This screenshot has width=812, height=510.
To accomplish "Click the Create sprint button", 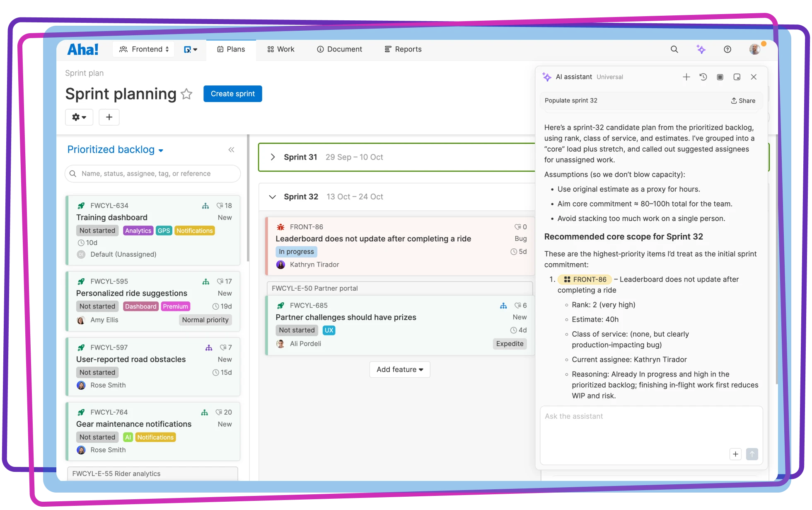I will [232, 94].
